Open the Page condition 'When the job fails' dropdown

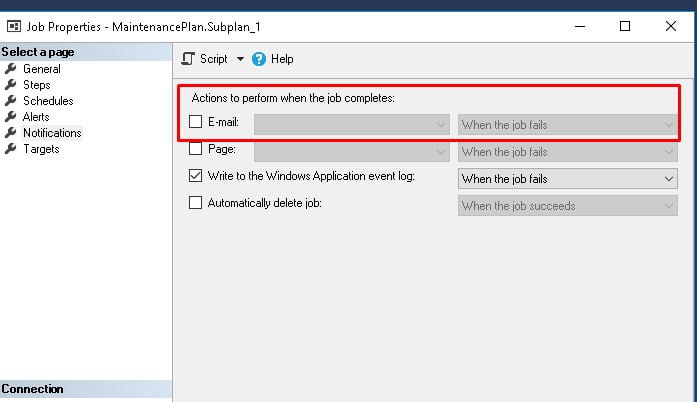point(568,152)
